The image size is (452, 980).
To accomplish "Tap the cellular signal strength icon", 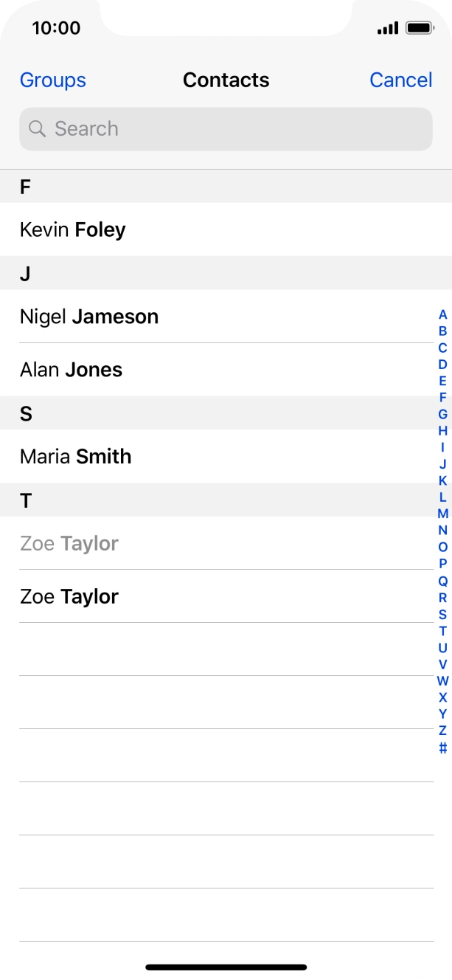I will tap(387, 29).
